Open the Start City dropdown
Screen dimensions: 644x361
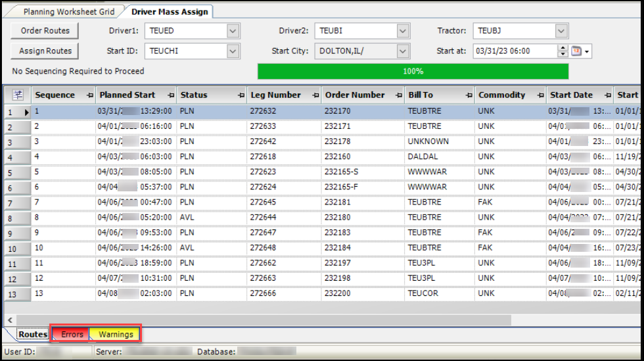pos(402,51)
